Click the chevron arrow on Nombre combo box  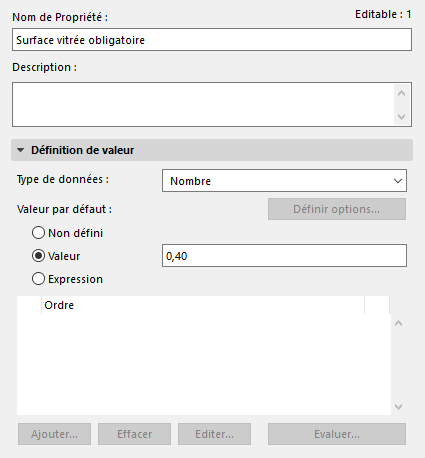pos(398,181)
